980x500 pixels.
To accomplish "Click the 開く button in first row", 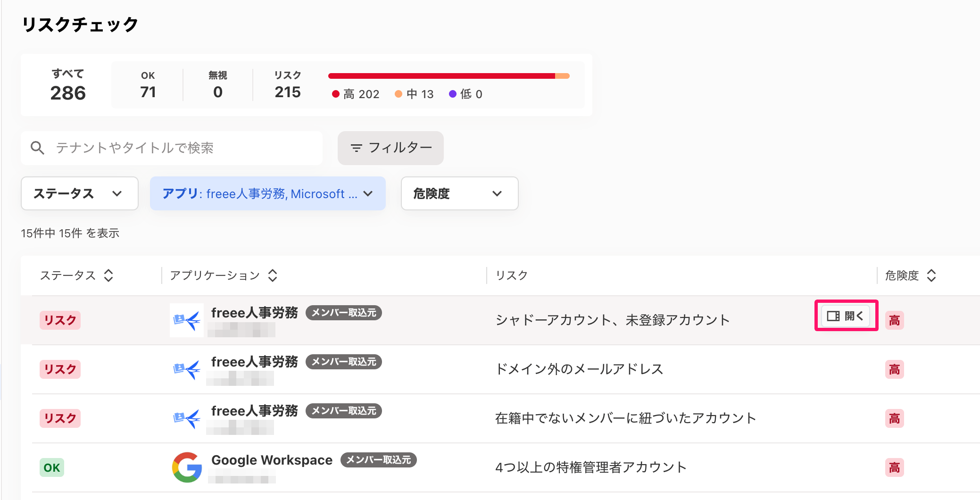I will tap(846, 316).
